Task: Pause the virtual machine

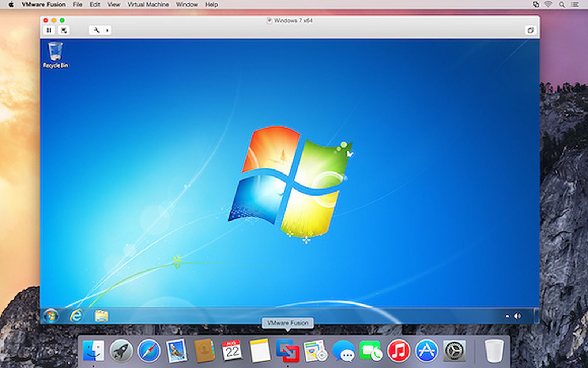Action: click(49, 30)
